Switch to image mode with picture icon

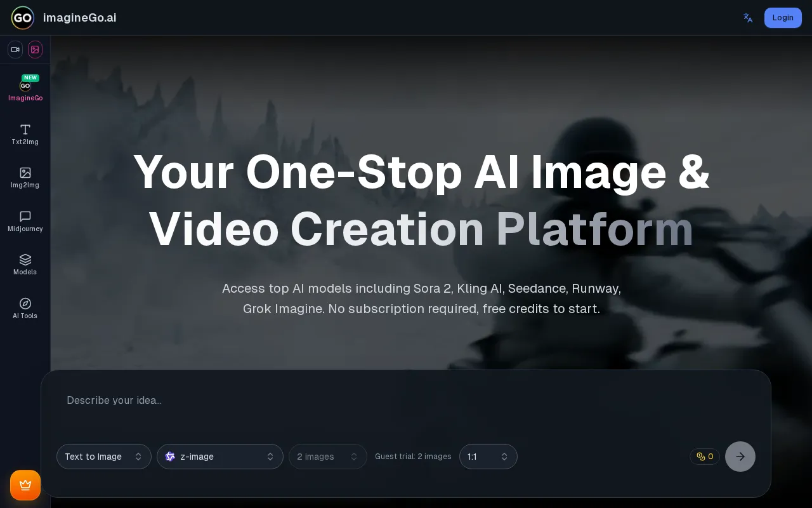point(35,50)
